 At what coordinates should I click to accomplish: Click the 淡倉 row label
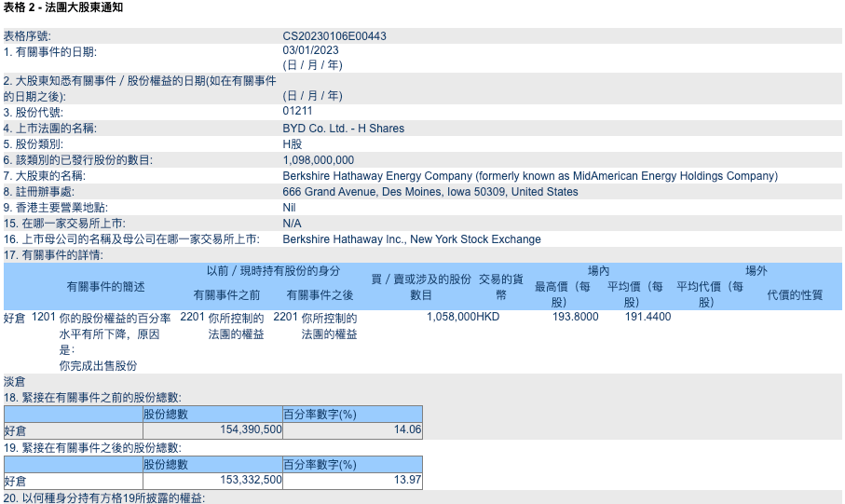15,382
